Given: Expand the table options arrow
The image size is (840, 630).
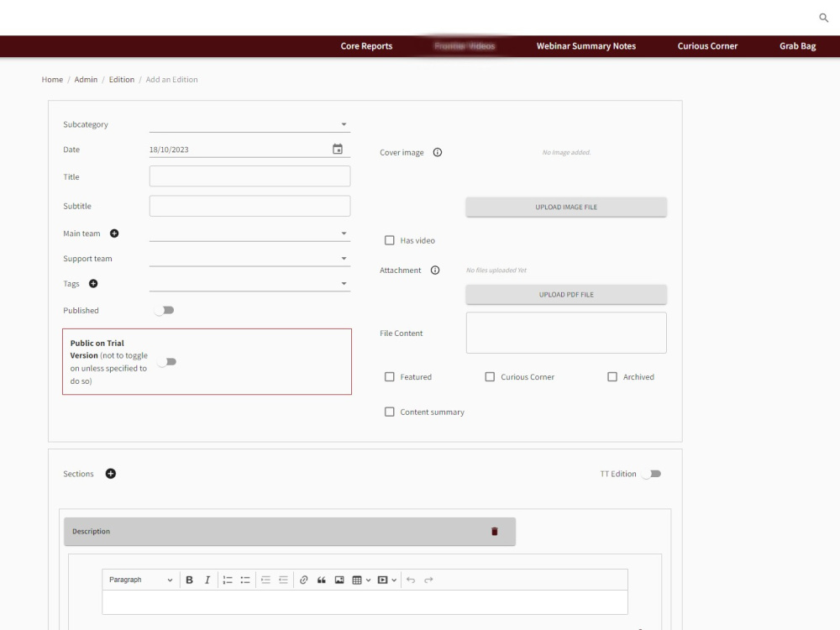Looking at the screenshot, I should coord(369,580).
